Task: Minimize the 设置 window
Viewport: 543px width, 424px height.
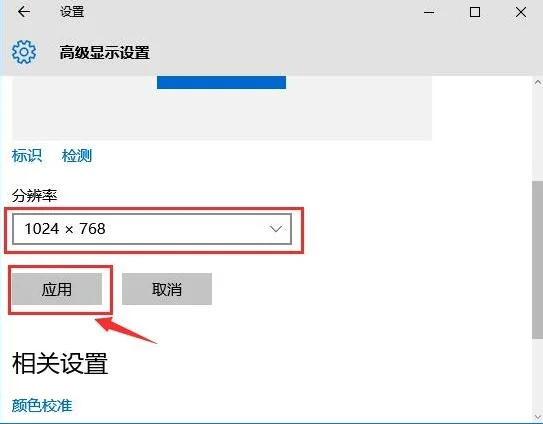Action: point(429,12)
